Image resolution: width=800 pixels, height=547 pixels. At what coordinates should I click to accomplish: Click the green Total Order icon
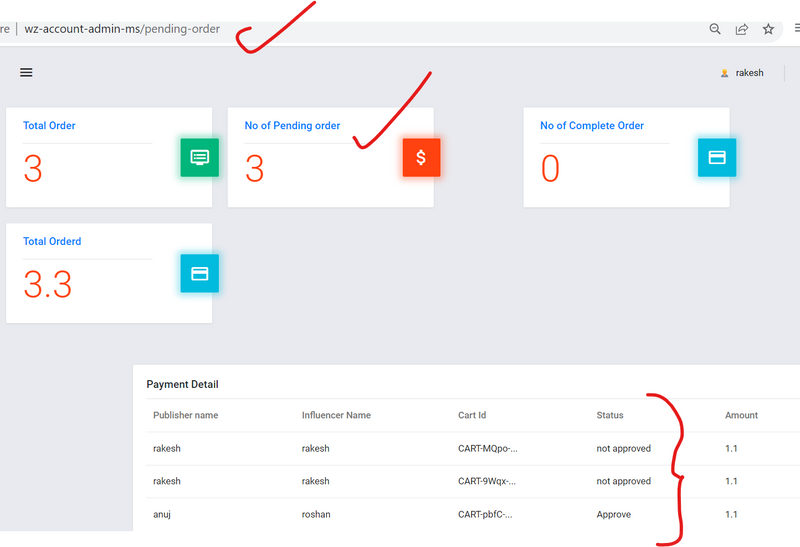[x=200, y=158]
